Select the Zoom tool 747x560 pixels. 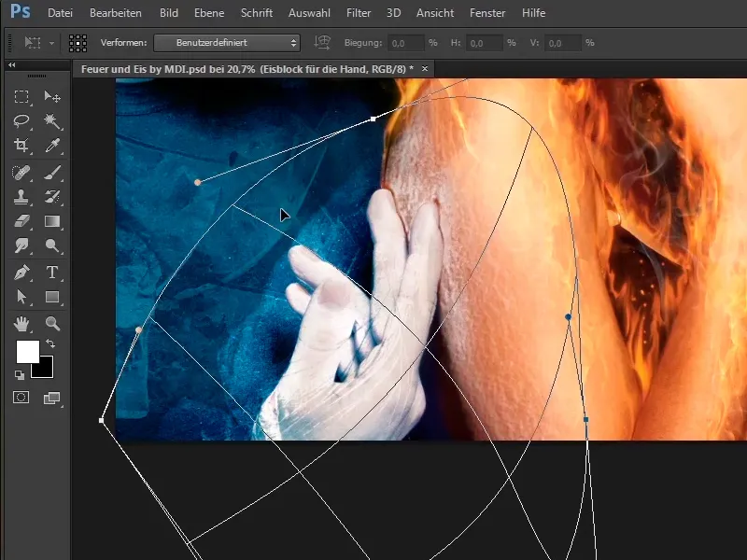pyautogui.click(x=52, y=324)
